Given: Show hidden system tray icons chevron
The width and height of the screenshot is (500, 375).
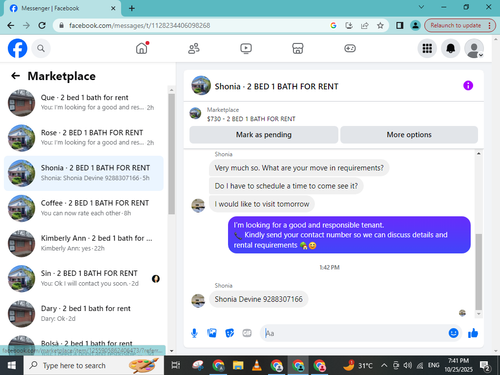Looking at the screenshot, I should [x=384, y=366].
